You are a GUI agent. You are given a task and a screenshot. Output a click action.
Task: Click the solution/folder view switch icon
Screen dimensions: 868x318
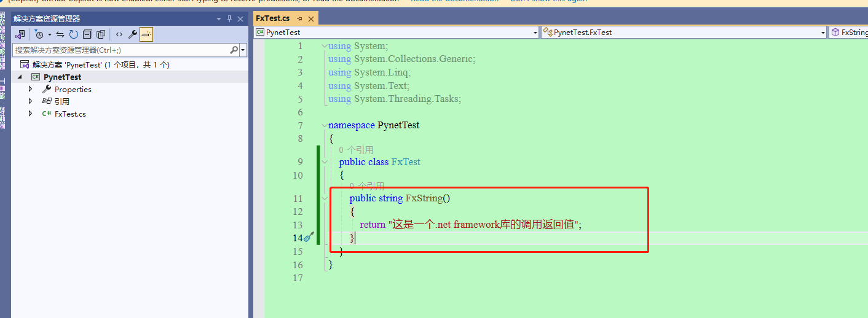point(20,34)
